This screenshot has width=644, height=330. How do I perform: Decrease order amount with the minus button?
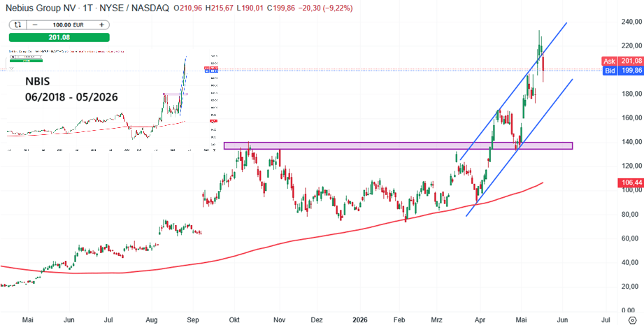pos(35,24)
